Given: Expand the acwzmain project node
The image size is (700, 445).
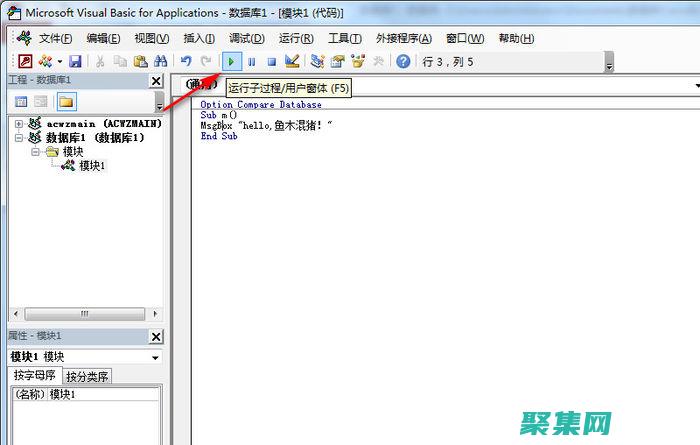Looking at the screenshot, I should pyautogui.click(x=18, y=124).
